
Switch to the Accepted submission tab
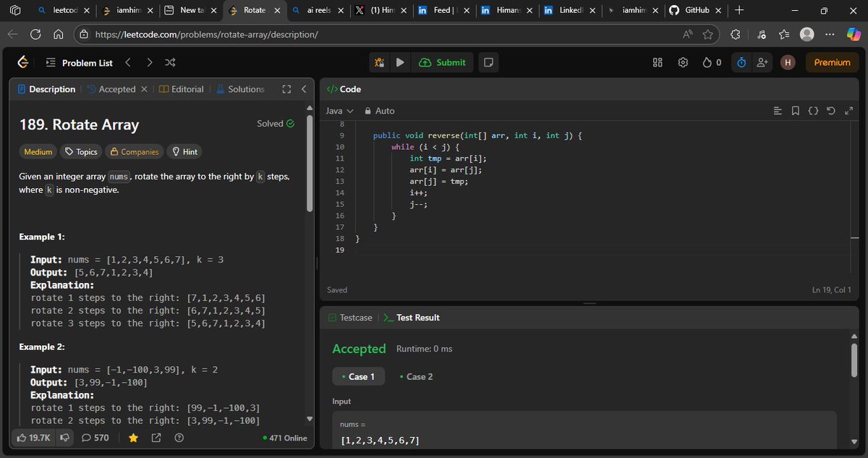(x=111, y=89)
